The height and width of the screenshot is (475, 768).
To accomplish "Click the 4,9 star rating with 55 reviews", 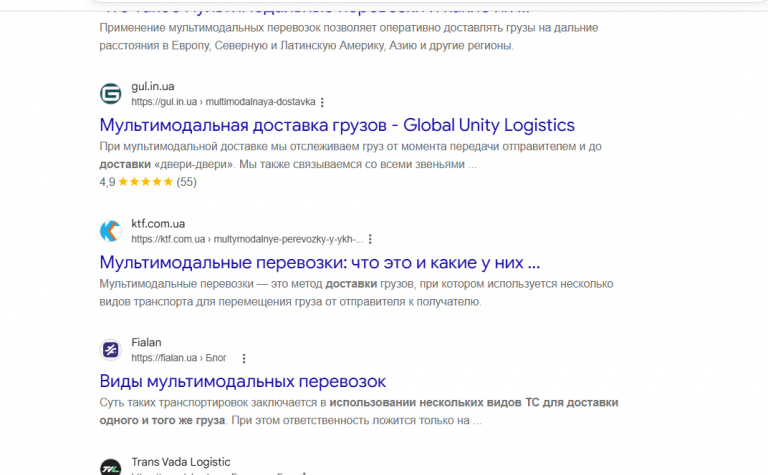I will point(148,182).
